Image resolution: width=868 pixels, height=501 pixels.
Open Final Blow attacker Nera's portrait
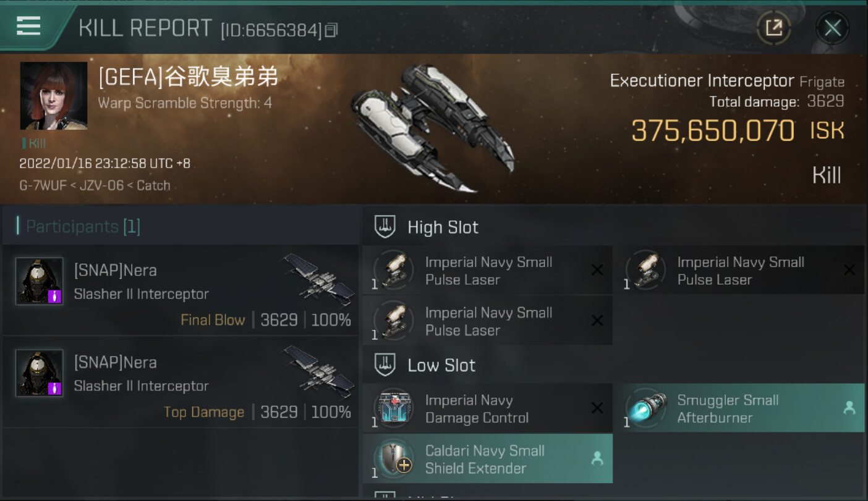[x=39, y=281]
